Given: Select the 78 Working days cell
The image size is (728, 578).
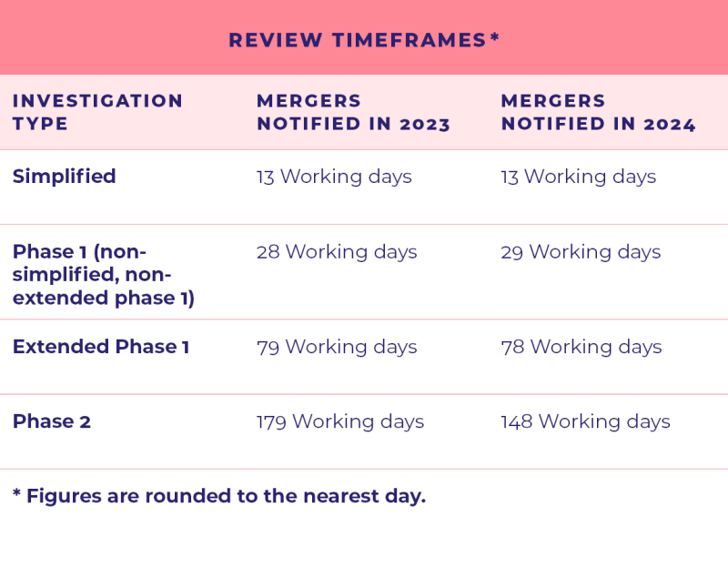Looking at the screenshot, I should 581,347.
